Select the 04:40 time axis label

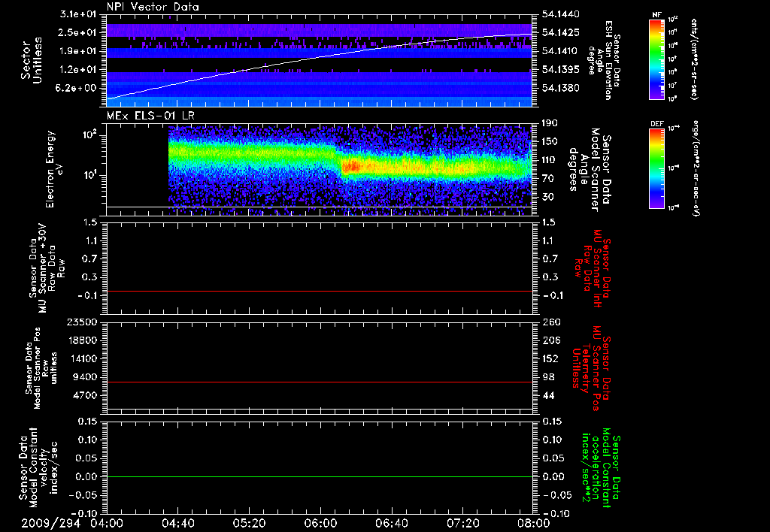pyautogui.click(x=177, y=522)
